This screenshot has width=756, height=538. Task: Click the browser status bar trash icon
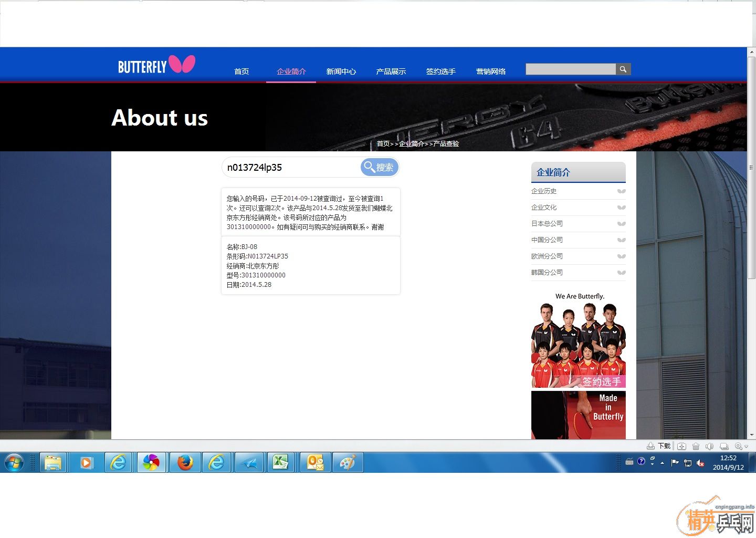tap(696, 446)
